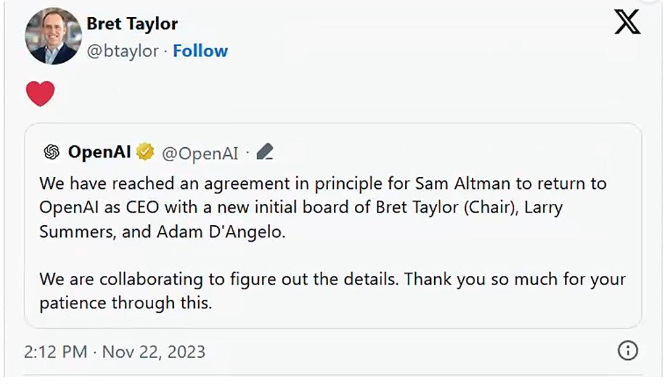
Task: Open the Bret Taylor display name
Action: click(x=132, y=24)
